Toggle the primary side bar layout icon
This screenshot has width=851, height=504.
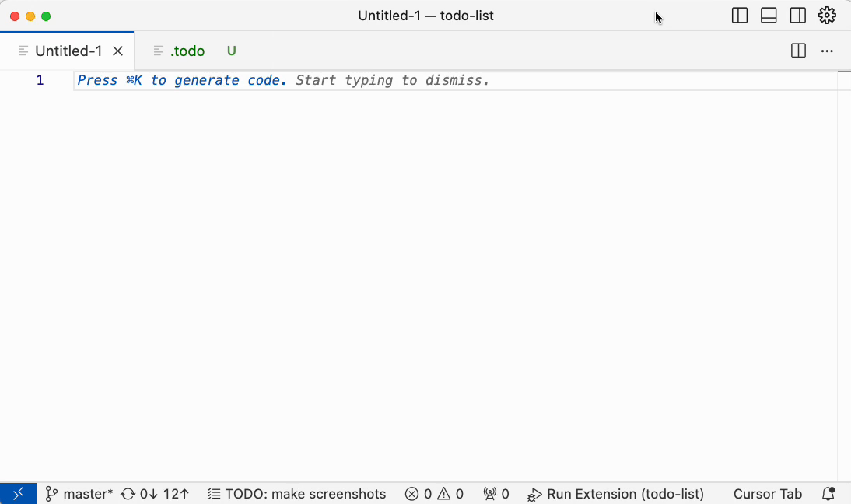(739, 16)
